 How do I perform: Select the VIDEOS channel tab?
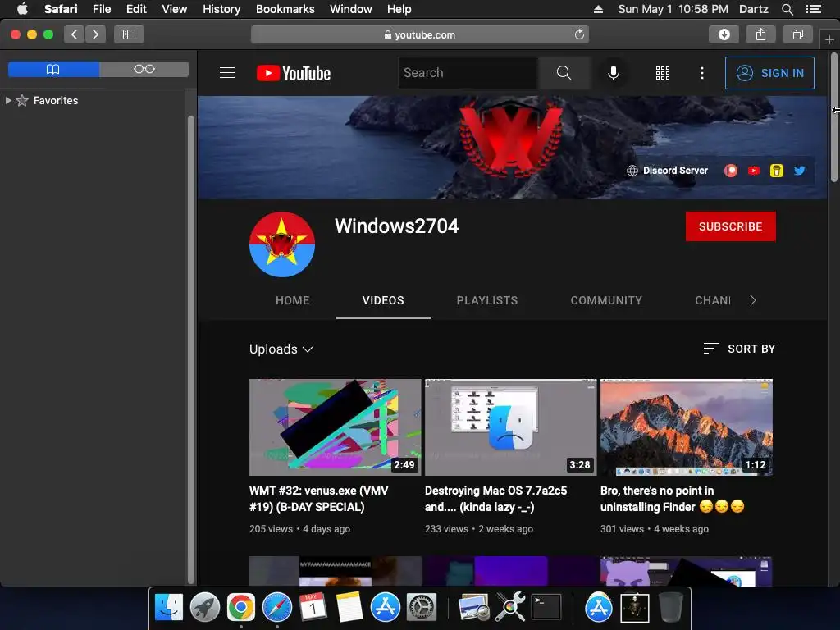tap(383, 300)
